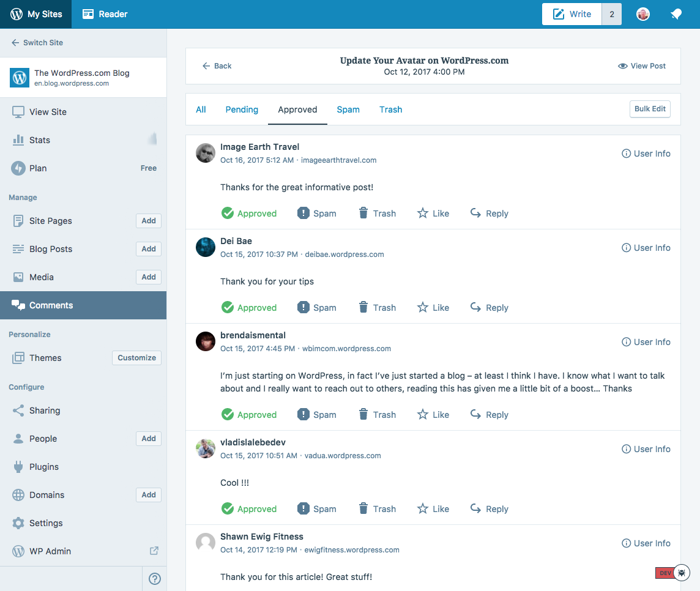Select Comments in the sidebar
Image resolution: width=700 pixels, height=591 pixels.
click(x=83, y=305)
